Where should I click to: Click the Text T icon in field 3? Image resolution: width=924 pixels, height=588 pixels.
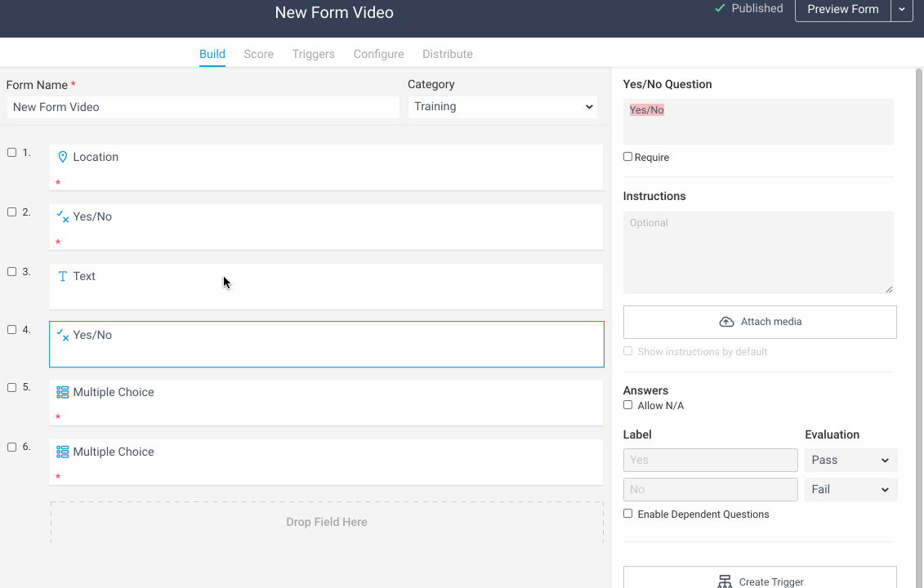[x=62, y=276]
